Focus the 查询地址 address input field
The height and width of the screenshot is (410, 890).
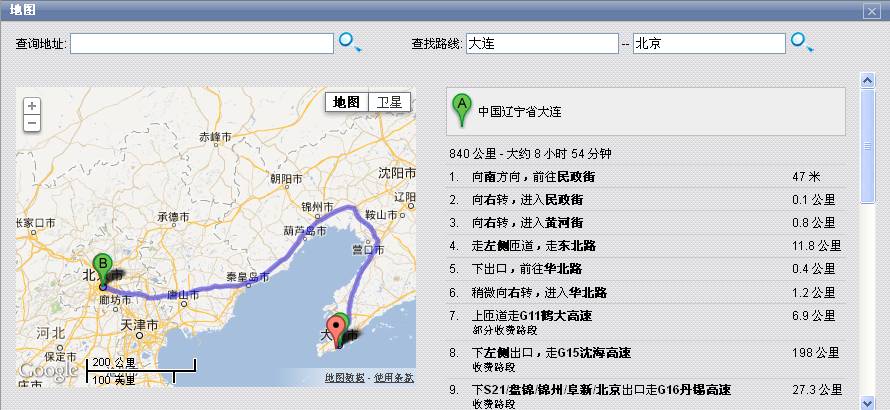tap(201, 43)
